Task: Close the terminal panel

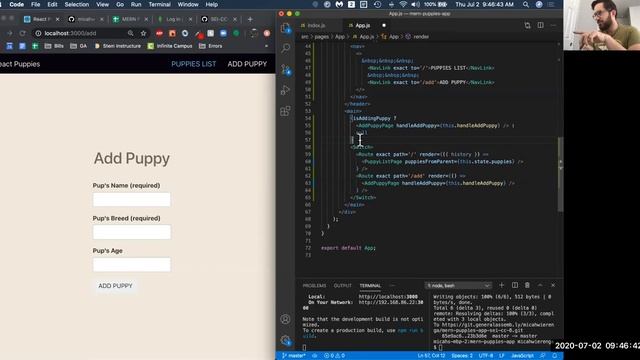Action: 553,285
